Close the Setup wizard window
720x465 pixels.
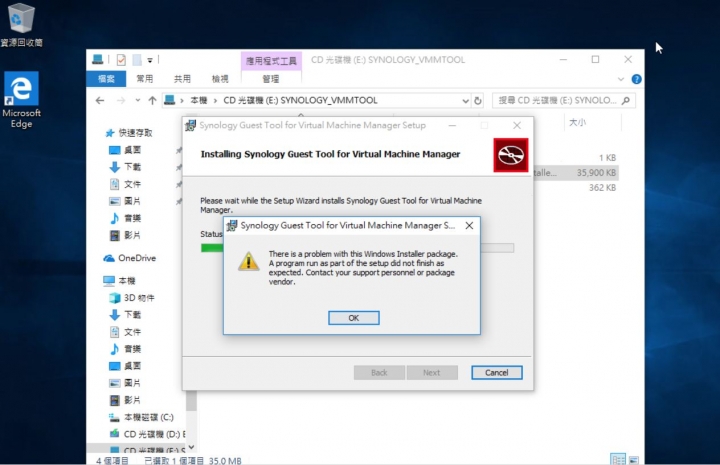point(517,125)
